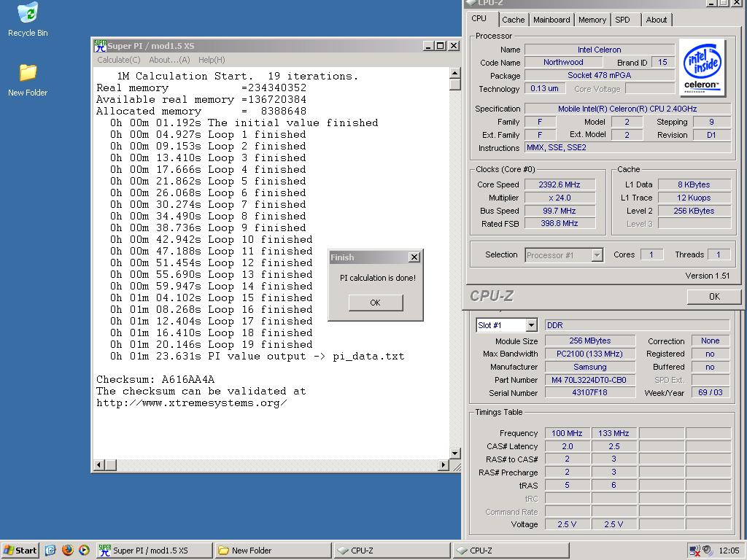This screenshot has height=560, width=747.
Task: Click the Loop 19 finished line
Action: (x=211, y=345)
